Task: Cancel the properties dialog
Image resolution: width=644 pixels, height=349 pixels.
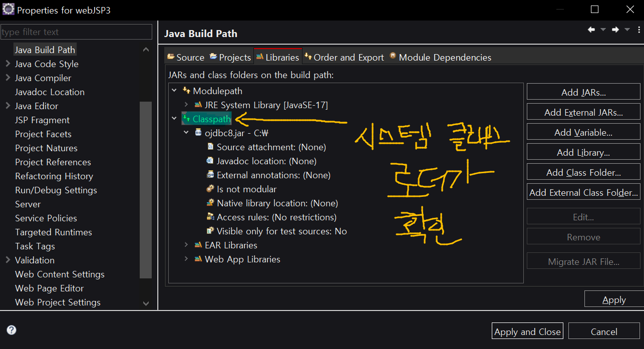Action: [604, 331]
